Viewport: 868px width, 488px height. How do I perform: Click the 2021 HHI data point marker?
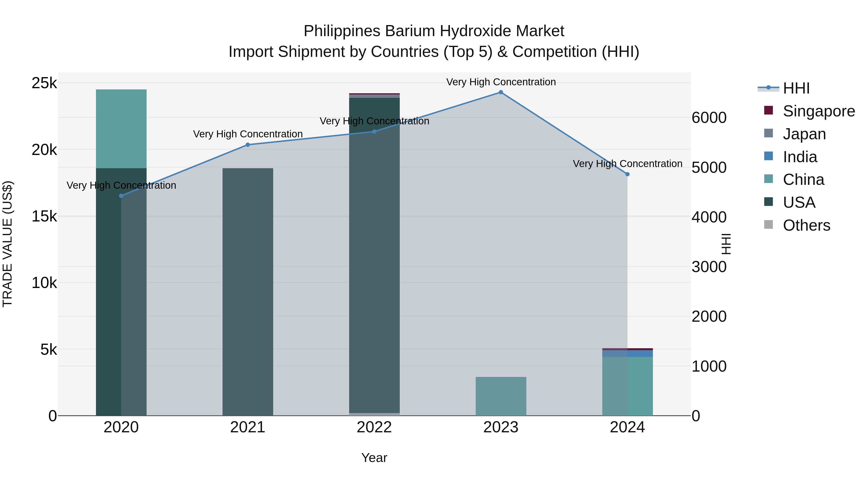pos(248,145)
